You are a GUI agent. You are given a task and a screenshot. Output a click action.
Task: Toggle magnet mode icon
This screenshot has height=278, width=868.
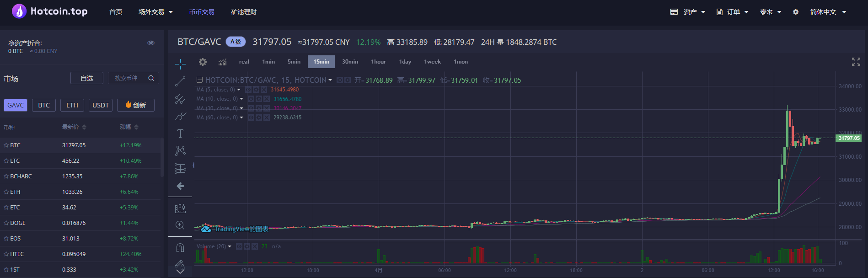click(x=180, y=247)
